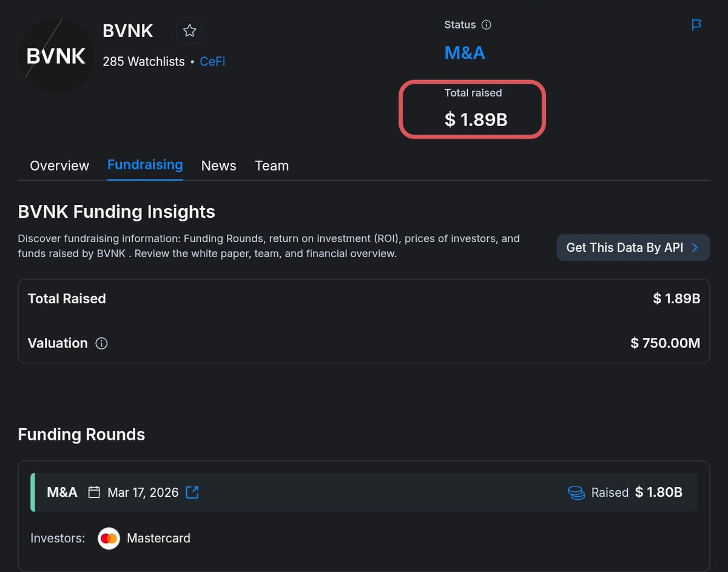This screenshot has width=728, height=572.
Task: Click the $ 1.80B raised amount
Action: tap(659, 493)
